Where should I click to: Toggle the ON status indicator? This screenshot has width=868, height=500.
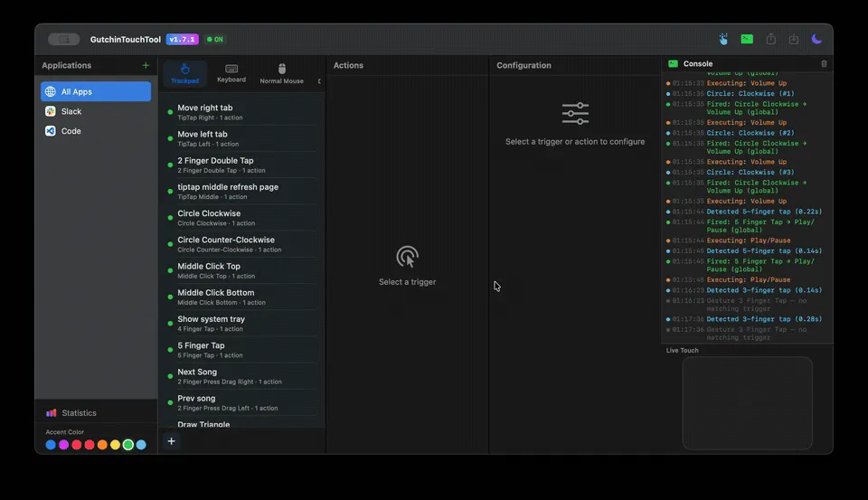[x=215, y=39]
